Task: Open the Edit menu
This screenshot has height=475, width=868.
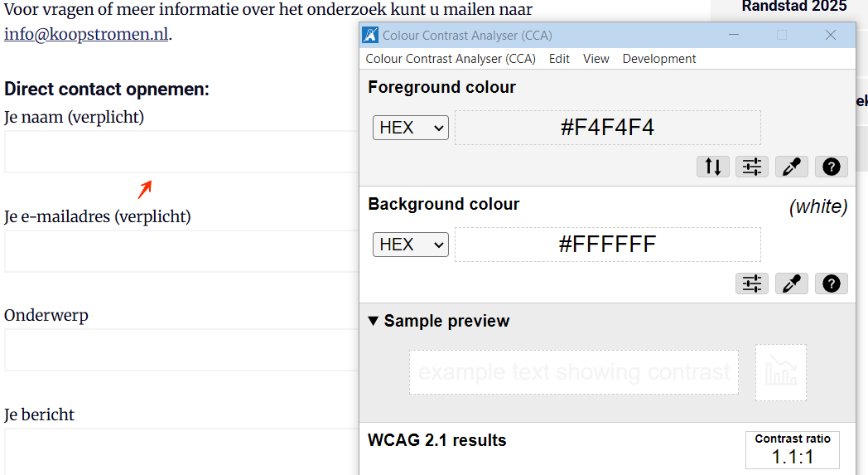Action: tap(559, 59)
